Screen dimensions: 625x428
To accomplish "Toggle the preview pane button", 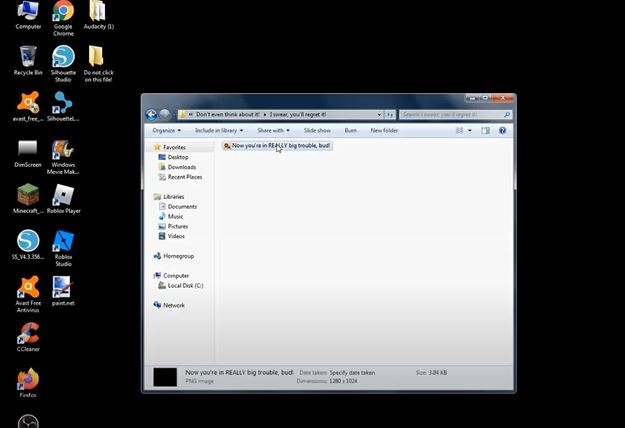I will (485, 130).
